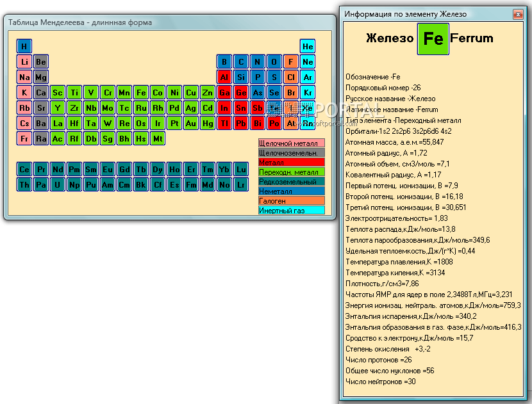
Task: Select the gray 'Щелочноземельн.' legend swatch
Action: pyautogui.click(x=292, y=152)
